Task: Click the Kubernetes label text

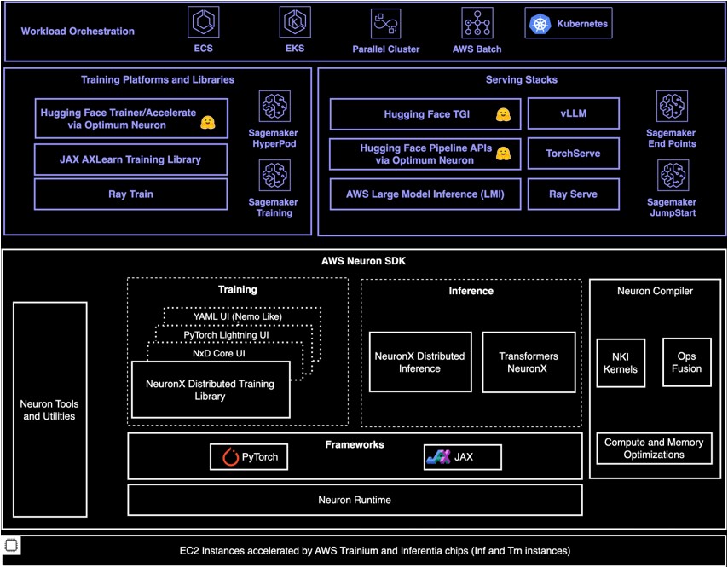Action: pyautogui.click(x=582, y=24)
